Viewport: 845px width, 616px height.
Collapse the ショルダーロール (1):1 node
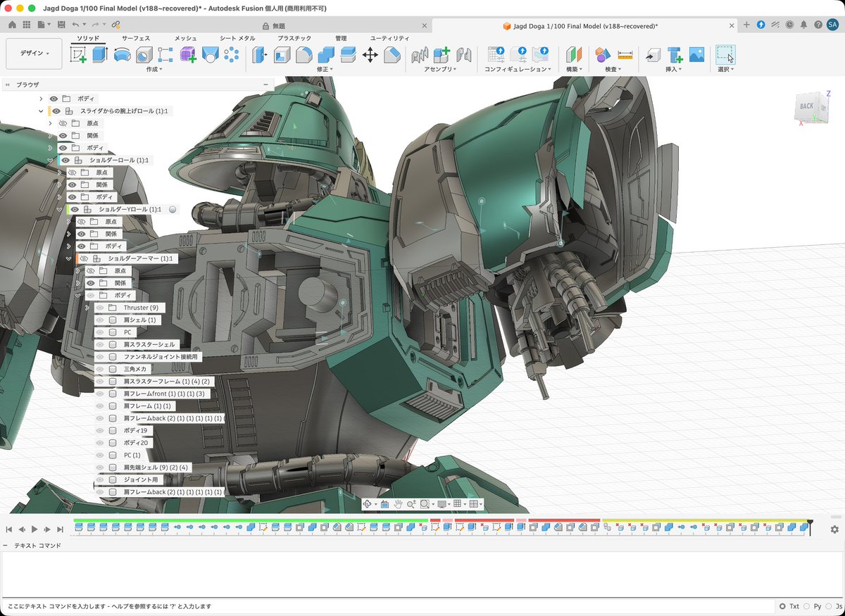click(x=50, y=161)
